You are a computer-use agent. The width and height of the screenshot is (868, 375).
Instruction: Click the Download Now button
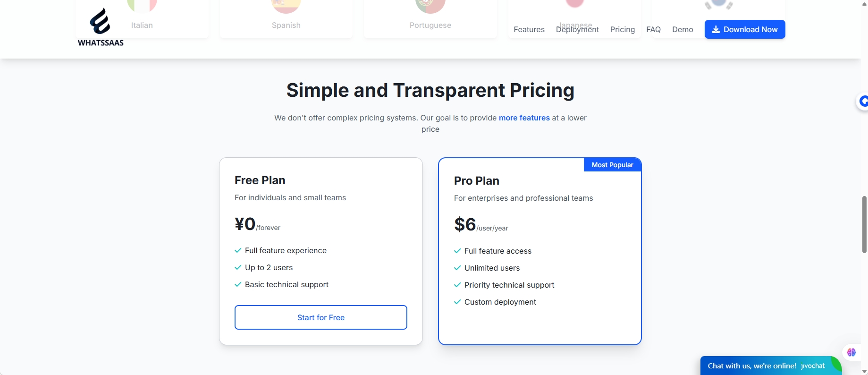point(745,29)
